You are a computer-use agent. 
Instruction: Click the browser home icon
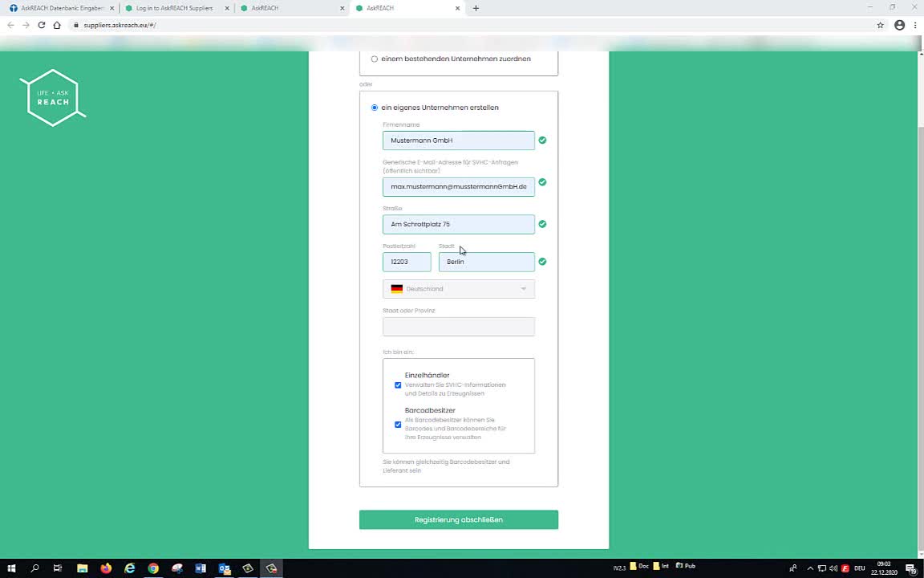tap(57, 25)
